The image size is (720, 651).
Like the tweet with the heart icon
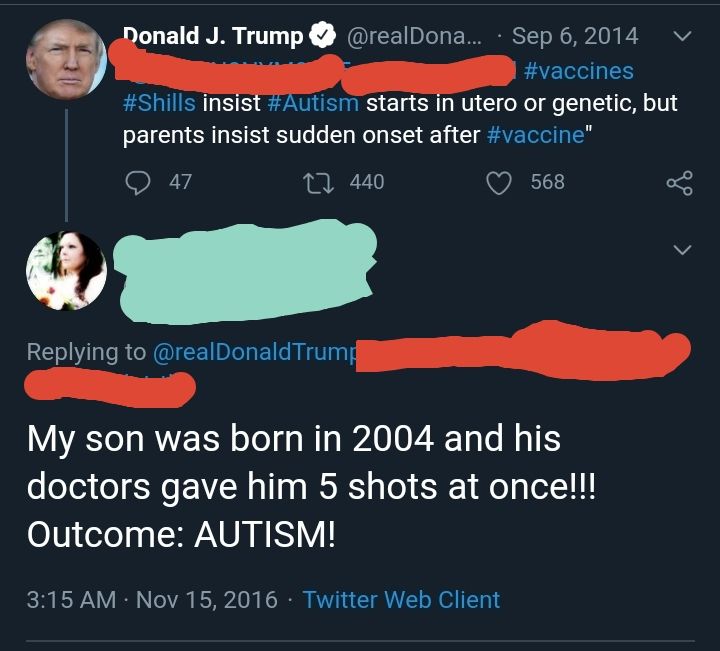[499, 182]
